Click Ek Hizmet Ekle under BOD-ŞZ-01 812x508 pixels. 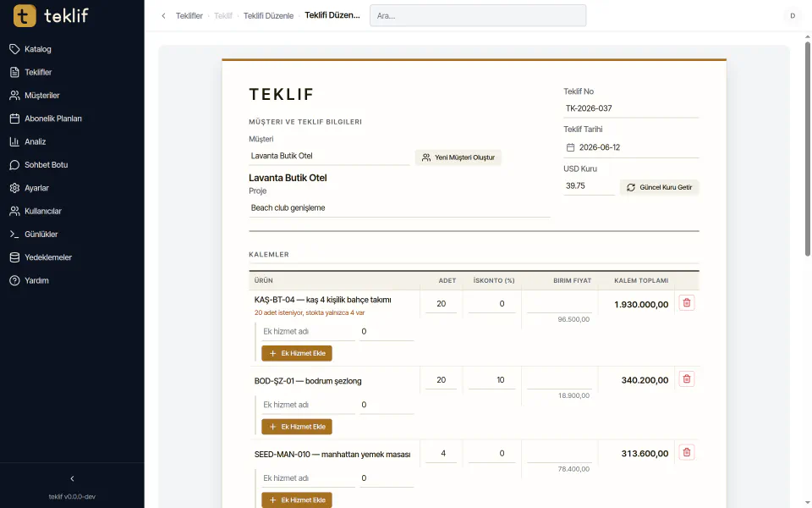[x=297, y=427]
